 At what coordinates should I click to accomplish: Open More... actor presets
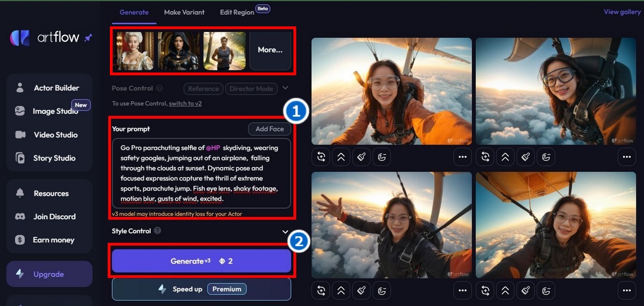[x=270, y=50]
